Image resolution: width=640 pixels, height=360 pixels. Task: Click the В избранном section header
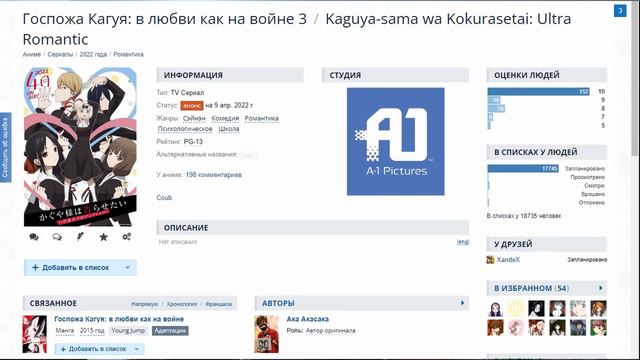pos(547,288)
